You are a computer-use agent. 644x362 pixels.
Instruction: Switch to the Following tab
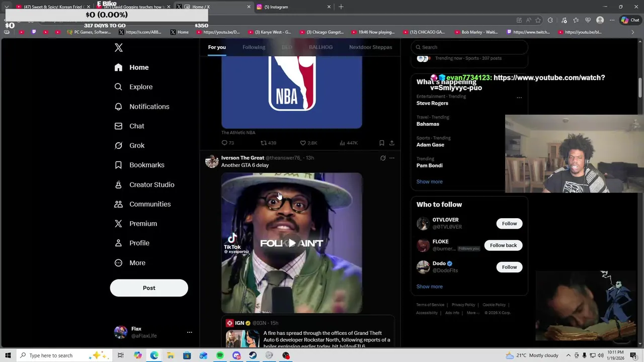pyautogui.click(x=254, y=47)
